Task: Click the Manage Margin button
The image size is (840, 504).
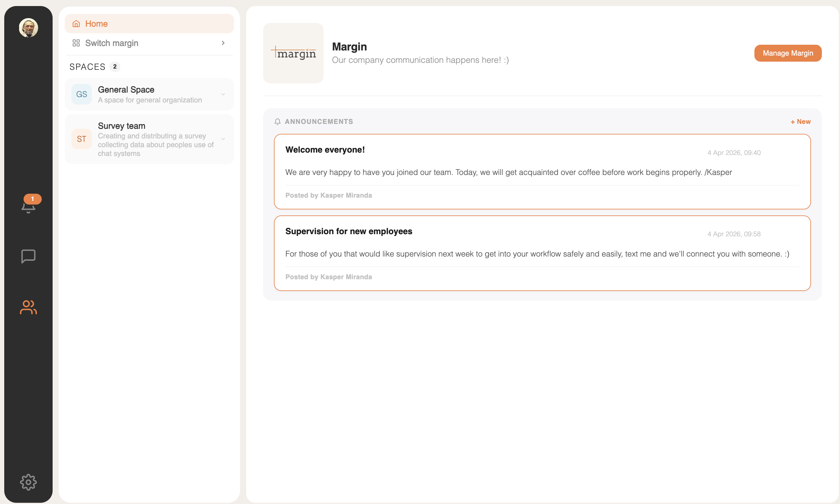Action: (788, 53)
